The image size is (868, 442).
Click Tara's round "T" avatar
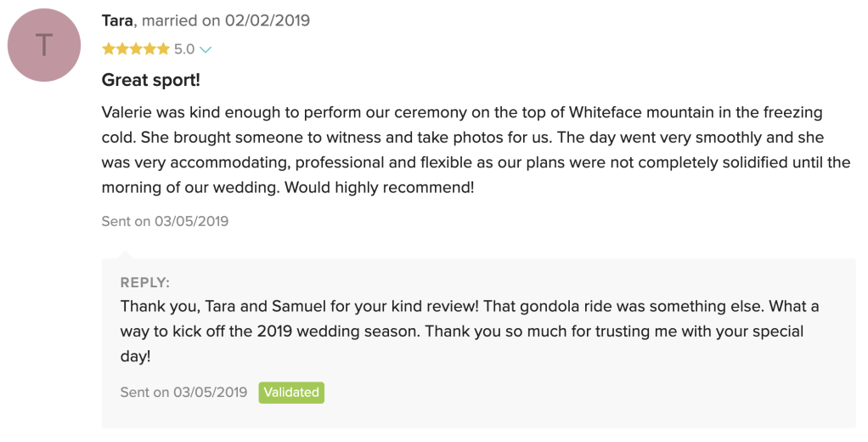44,45
